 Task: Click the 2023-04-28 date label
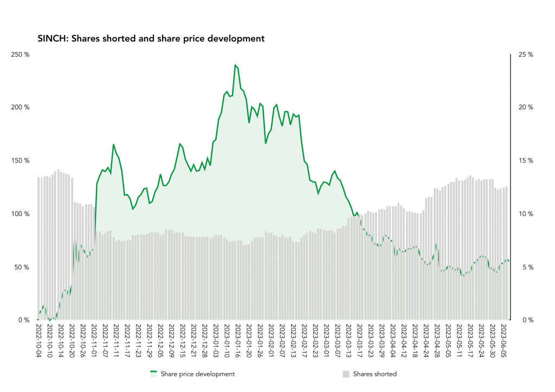(438, 341)
